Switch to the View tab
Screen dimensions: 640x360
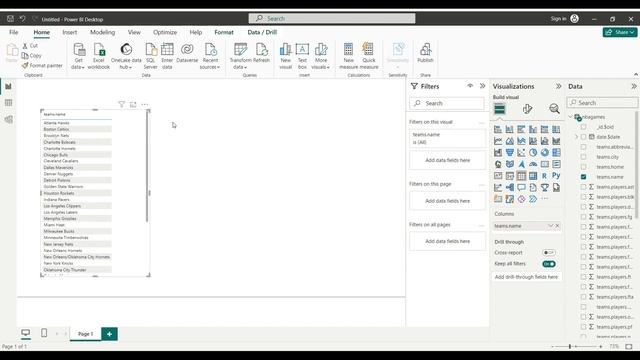[134, 32]
